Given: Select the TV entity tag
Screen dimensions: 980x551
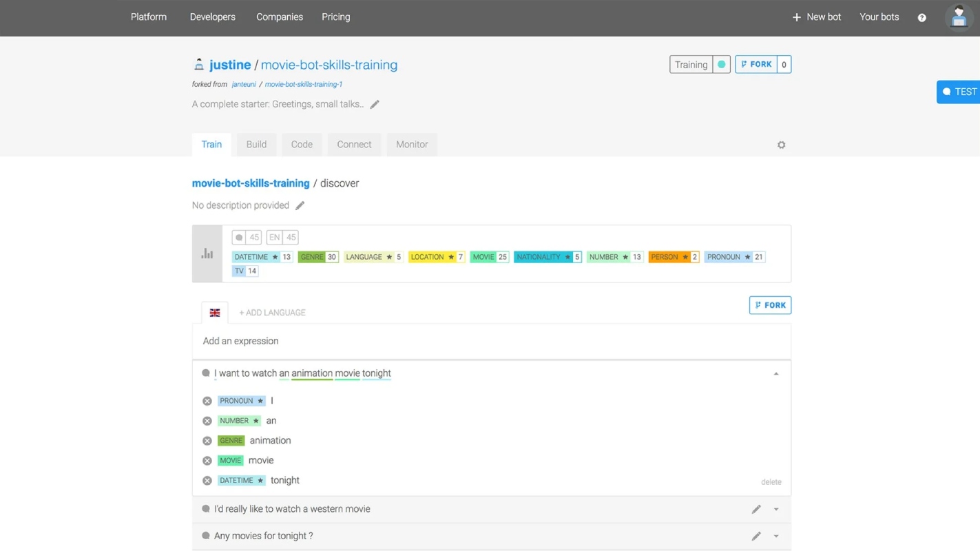Looking at the screenshot, I should click(x=245, y=271).
